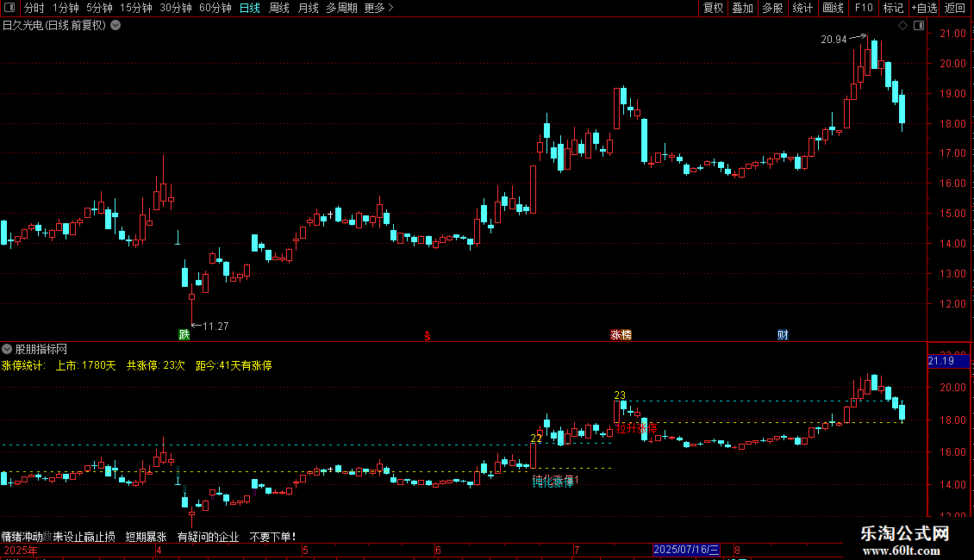Click the diamond marker icon

point(903,26)
